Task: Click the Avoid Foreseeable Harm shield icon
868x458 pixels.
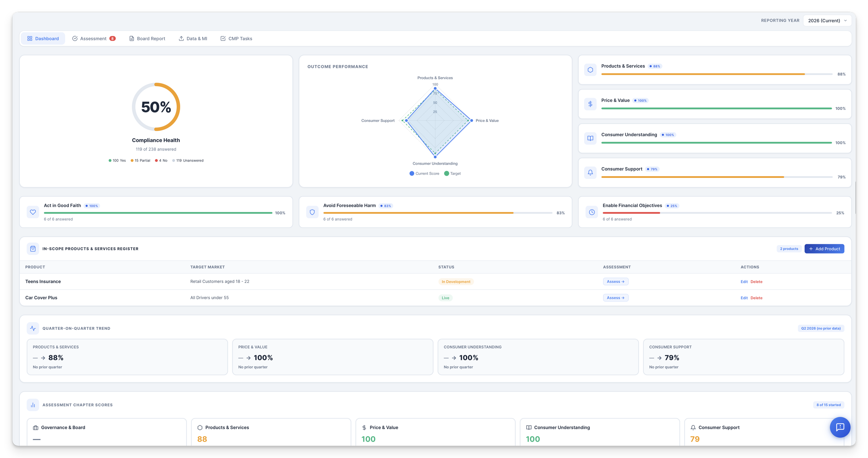Action: tap(312, 212)
